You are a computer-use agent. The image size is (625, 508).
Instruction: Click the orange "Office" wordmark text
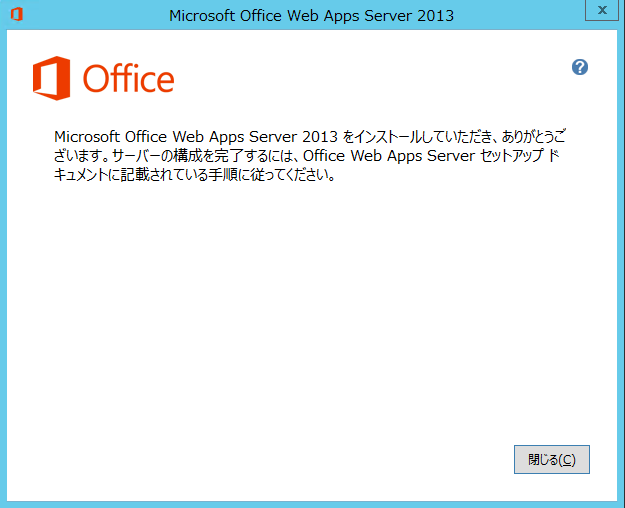(x=128, y=79)
